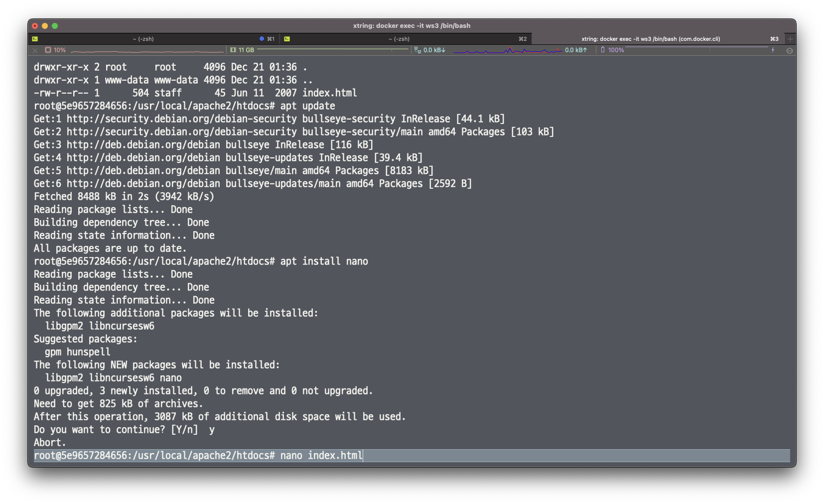Click 'libgpm2 libncursesw6 nano' package line
The image size is (824, 504).
pos(113,378)
